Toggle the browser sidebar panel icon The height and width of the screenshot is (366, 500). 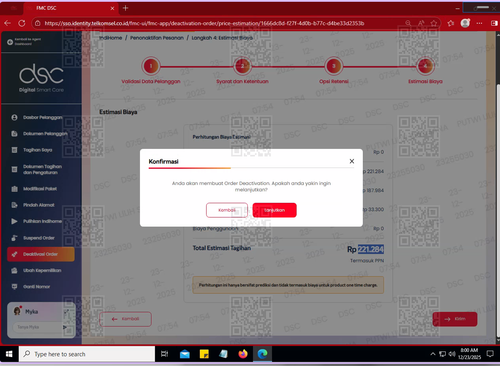click(494, 23)
